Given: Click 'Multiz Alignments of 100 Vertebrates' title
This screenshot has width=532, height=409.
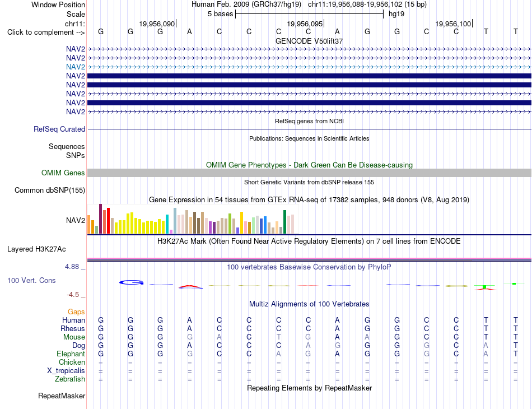Looking at the screenshot, I should 309,304.
